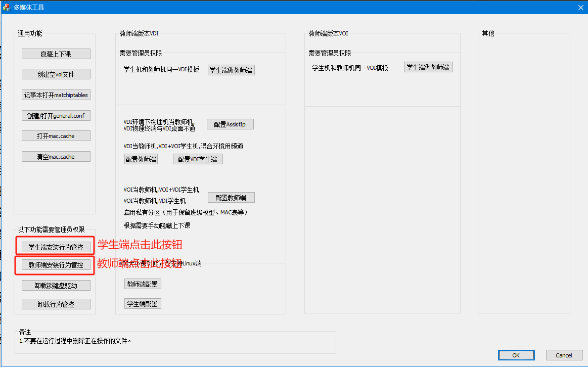
Task: Click 创建/打开general.conf button
Action: coord(56,116)
